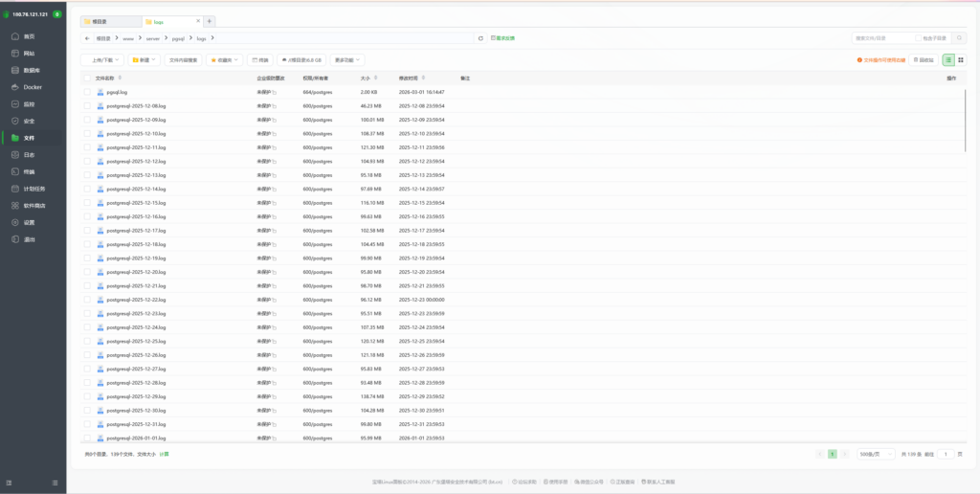
Task: Click the 数据库 (database) sidebar icon
Action: (x=14, y=70)
